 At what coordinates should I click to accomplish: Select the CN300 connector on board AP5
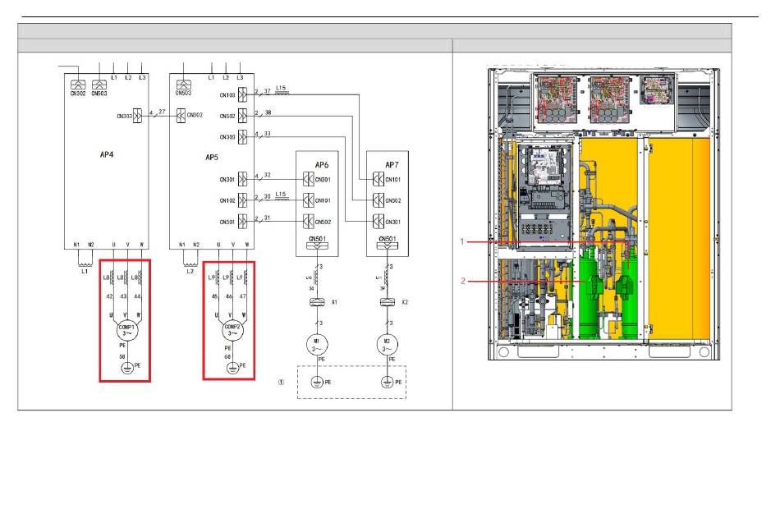pyautogui.click(x=242, y=136)
